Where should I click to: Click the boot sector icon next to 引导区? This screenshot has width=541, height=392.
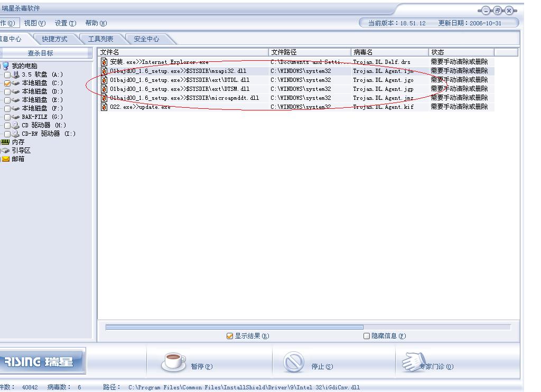pyautogui.click(x=5, y=151)
